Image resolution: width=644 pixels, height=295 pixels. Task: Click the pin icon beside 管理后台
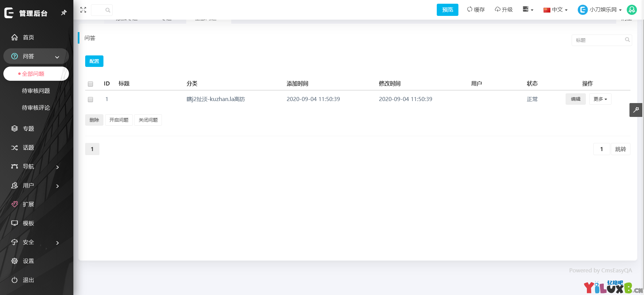tap(64, 13)
